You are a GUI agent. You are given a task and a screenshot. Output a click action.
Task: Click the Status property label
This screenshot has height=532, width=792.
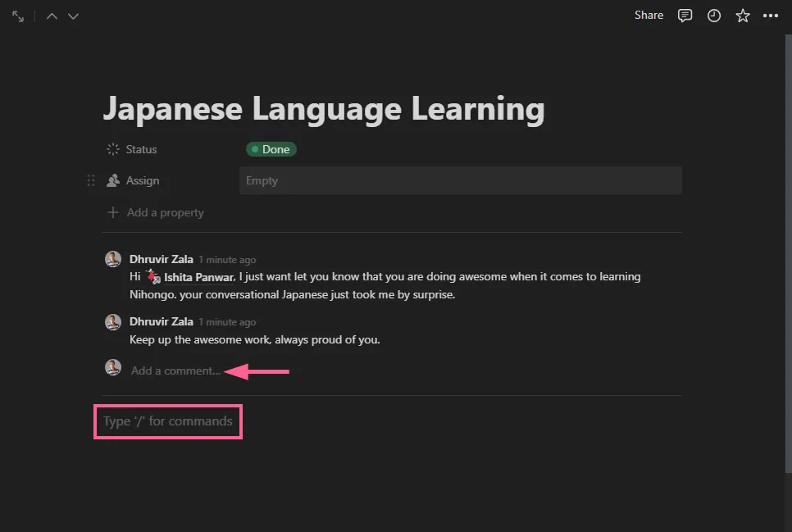click(x=141, y=149)
